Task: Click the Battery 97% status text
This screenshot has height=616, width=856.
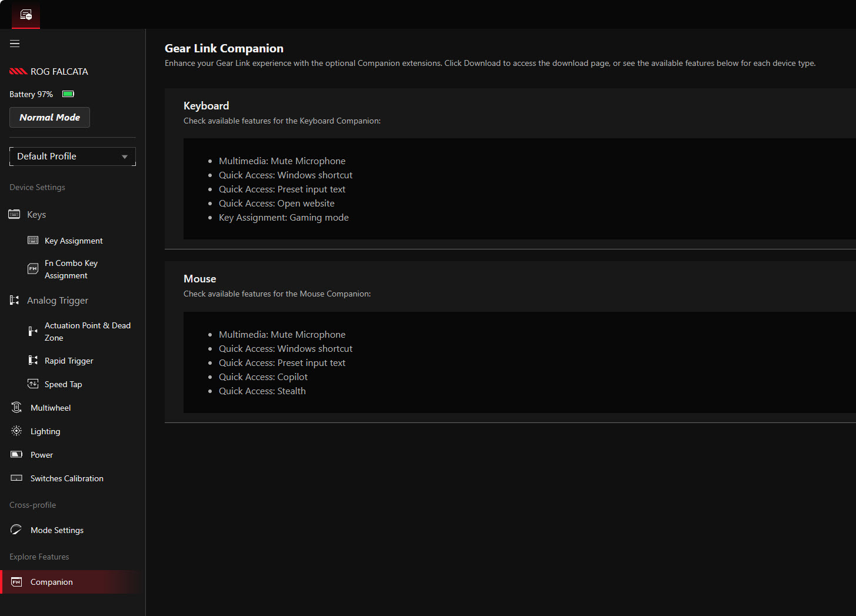Action: pyautogui.click(x=31, y=94)
